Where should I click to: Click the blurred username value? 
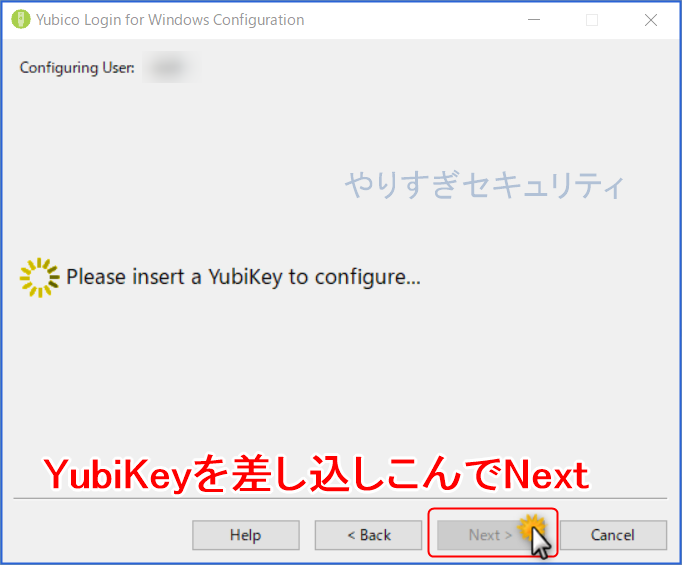pyautogui.click(x=170, y=67)
